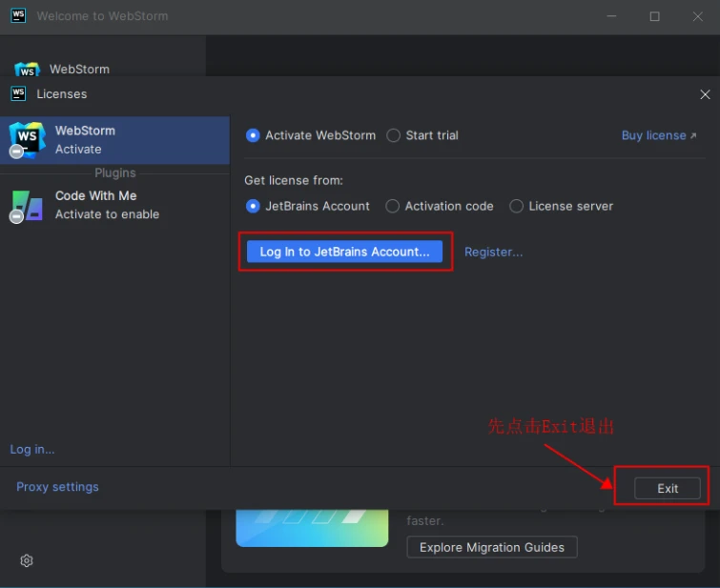Click the Welcome to WebStorm title bar icon
The image size is (720, 588).
tap(18, 15)
